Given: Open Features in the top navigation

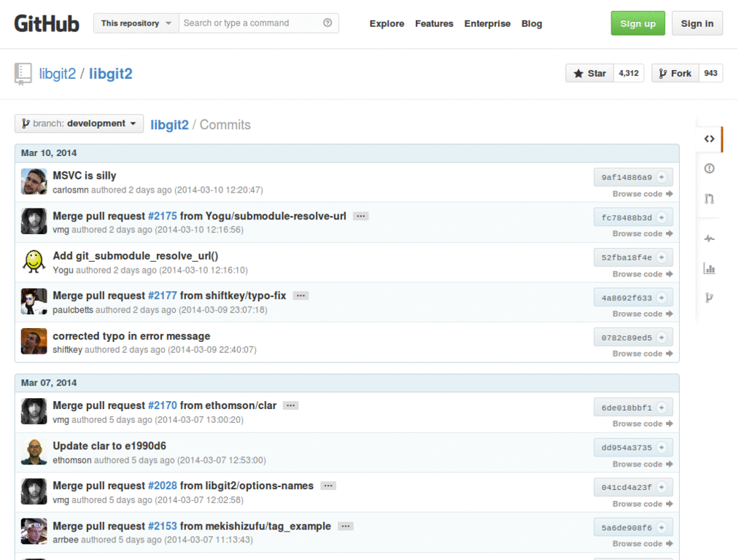Looking at the screenshot, I should [434, 24].
